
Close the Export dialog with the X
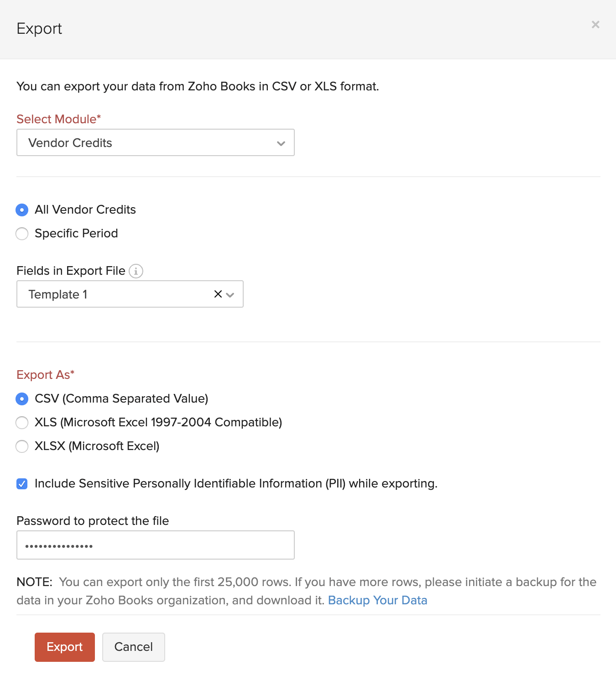[595, 25]
